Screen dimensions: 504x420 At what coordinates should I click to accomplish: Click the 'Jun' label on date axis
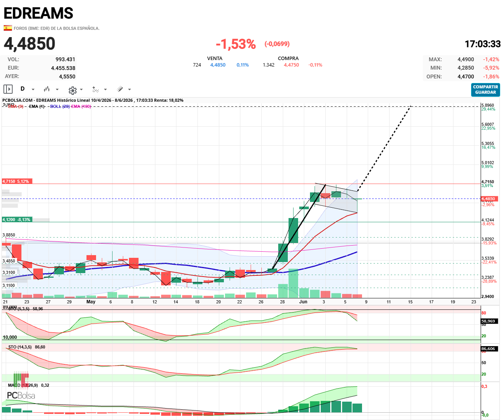(303, 301)
